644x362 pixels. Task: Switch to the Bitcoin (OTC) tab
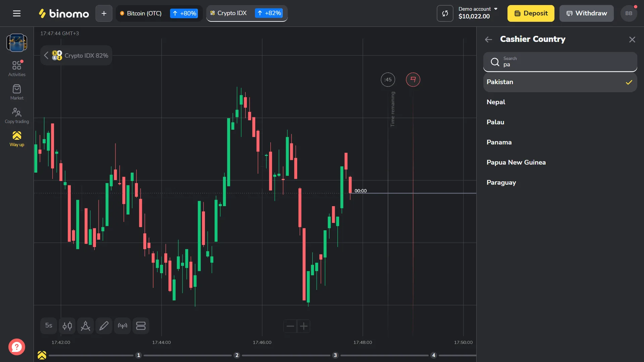[x=159, y=13]
